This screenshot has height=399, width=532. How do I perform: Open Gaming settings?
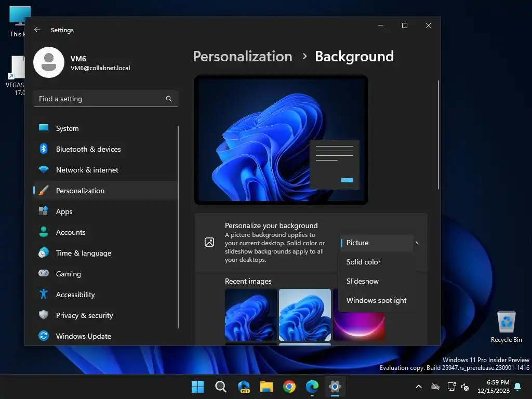pos(105,274)
